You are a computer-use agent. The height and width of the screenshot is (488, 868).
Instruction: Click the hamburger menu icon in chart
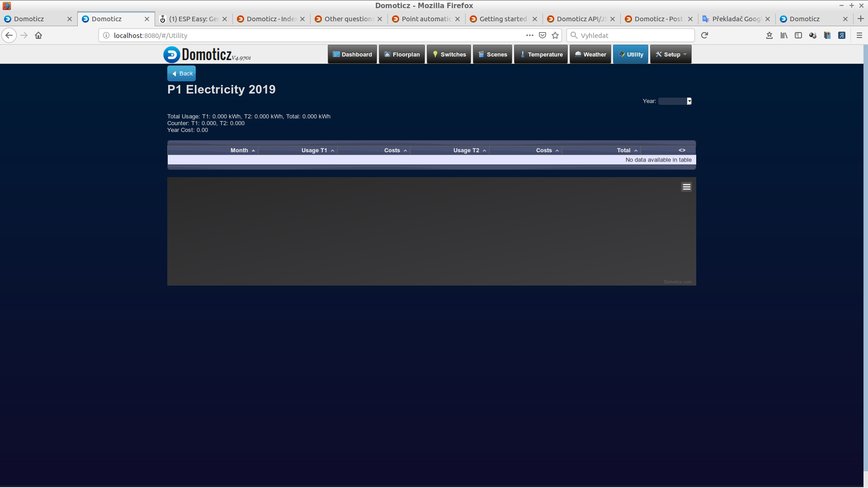point(686,187)
